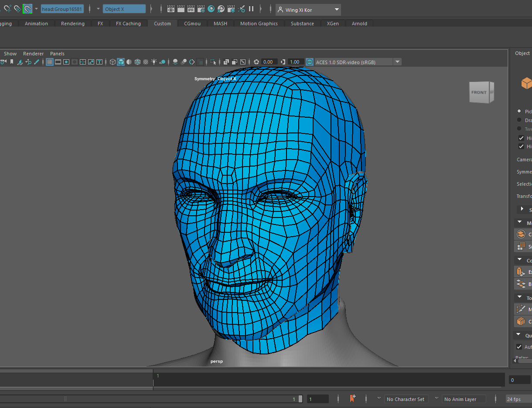Open the Render Settings clapperboard icon

coord(201,9)
